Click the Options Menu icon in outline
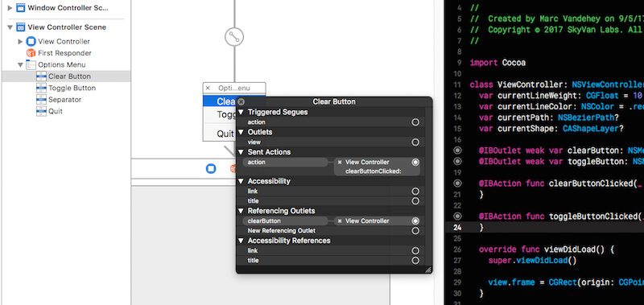 tap(31, 64)
